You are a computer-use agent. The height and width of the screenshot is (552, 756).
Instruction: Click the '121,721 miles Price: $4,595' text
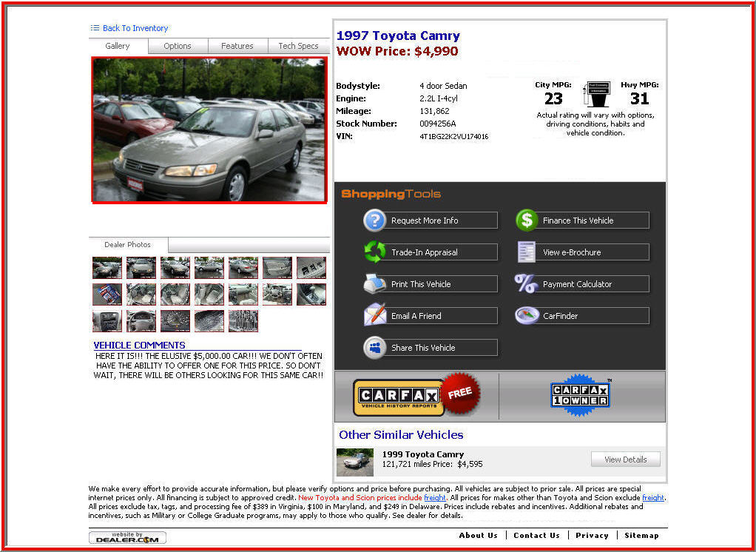point(432,464)
